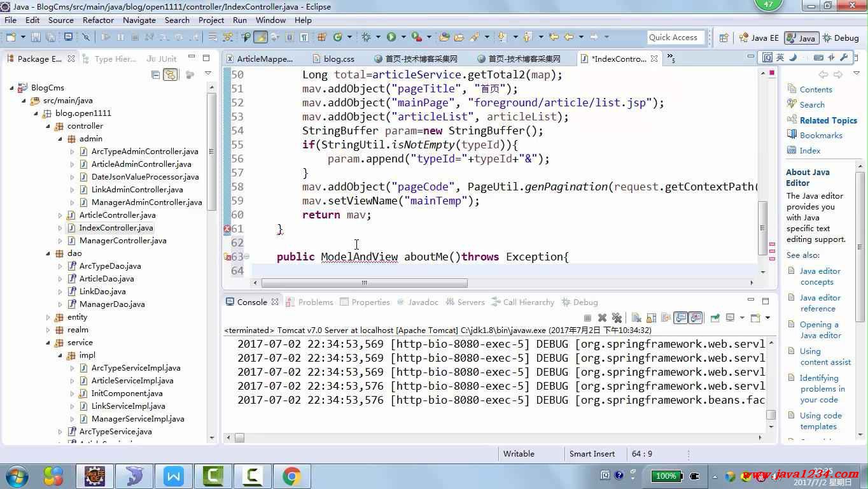868x489 pixels.
Task: Collapse the admin package
Action: pyautogui.click(x=60, y=139)
